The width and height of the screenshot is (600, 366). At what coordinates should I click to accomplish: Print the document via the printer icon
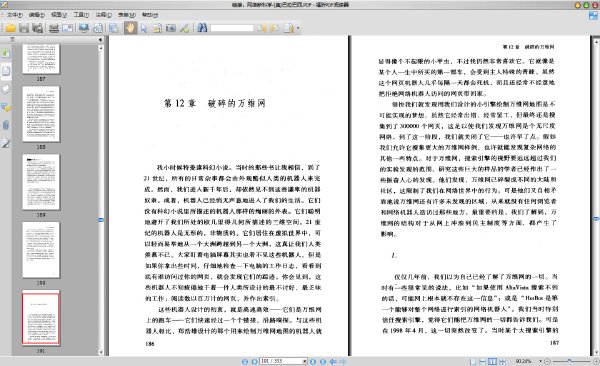pyautogui.click(x=54, y=28)
